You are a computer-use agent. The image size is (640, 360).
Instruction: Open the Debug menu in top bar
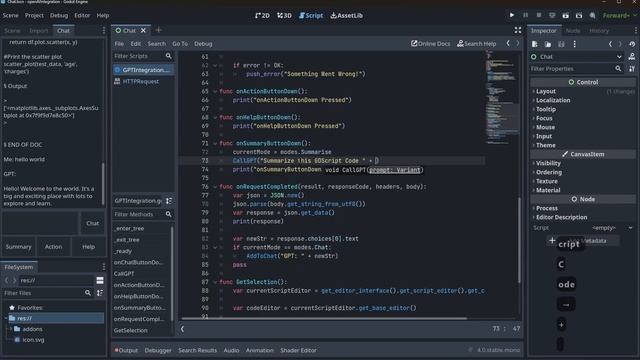59,16
